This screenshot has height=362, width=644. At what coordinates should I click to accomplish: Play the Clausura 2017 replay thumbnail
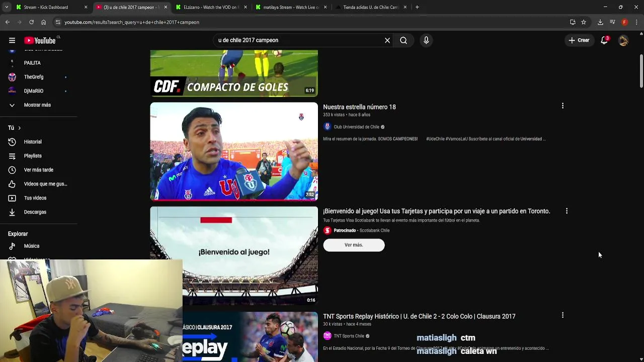[250, 336]
